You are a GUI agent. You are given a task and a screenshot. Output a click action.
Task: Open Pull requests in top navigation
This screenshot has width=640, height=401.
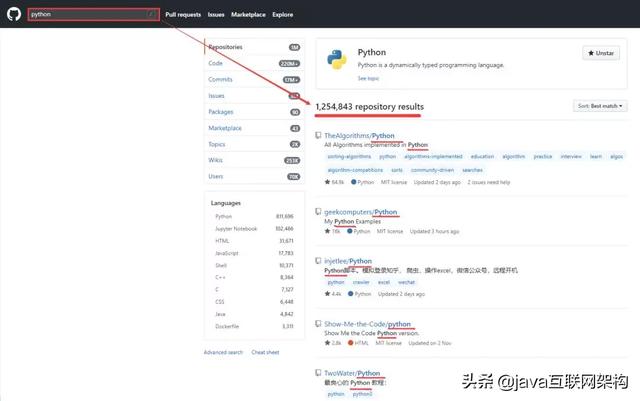[183, 15]
